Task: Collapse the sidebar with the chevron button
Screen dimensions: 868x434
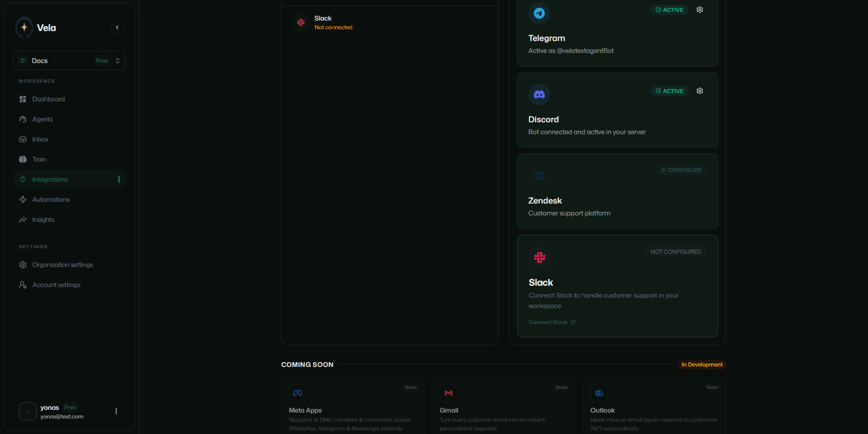Action: coord(117,27)
